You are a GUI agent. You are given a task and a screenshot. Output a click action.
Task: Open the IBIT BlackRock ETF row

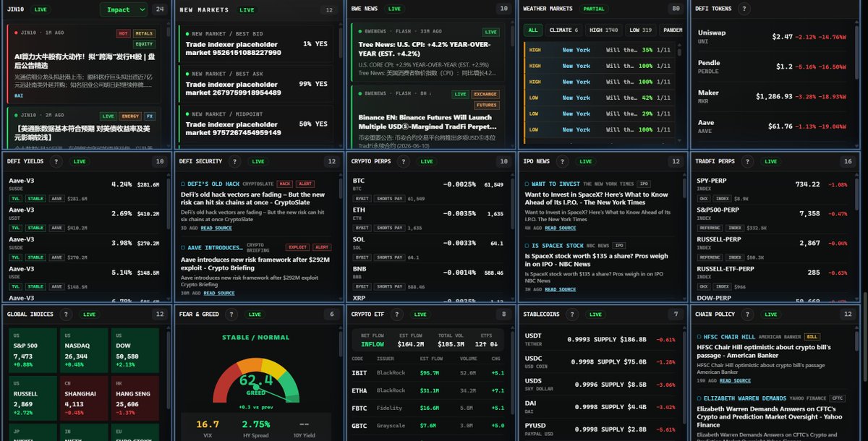point(427,372)
